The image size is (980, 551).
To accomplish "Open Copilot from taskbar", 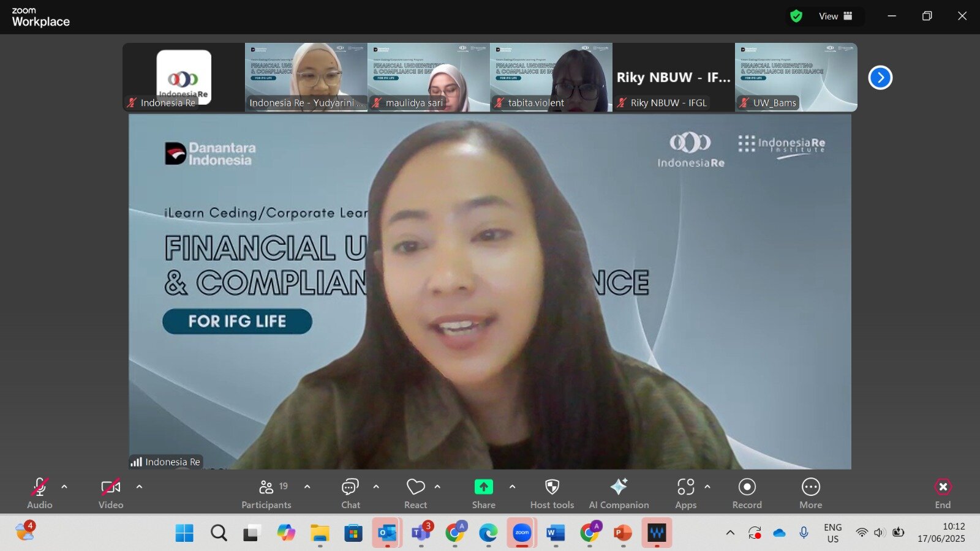I will pyautogui.click(x=285, y=533).
